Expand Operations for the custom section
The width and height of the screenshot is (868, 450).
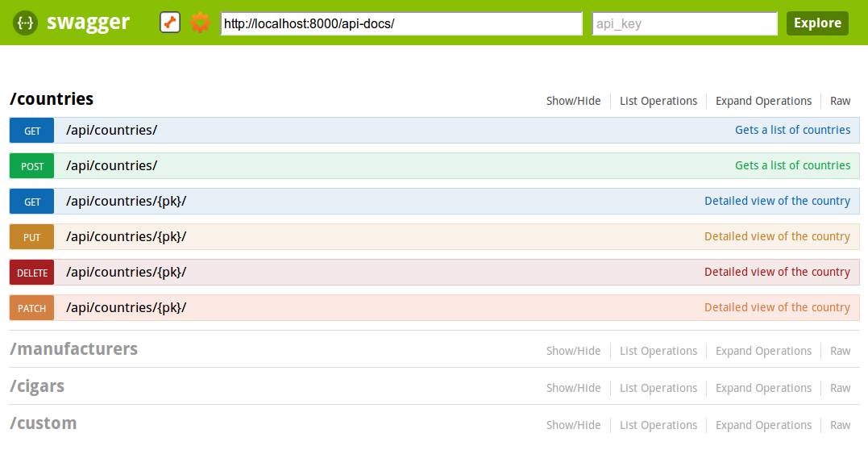click(763, 425)
